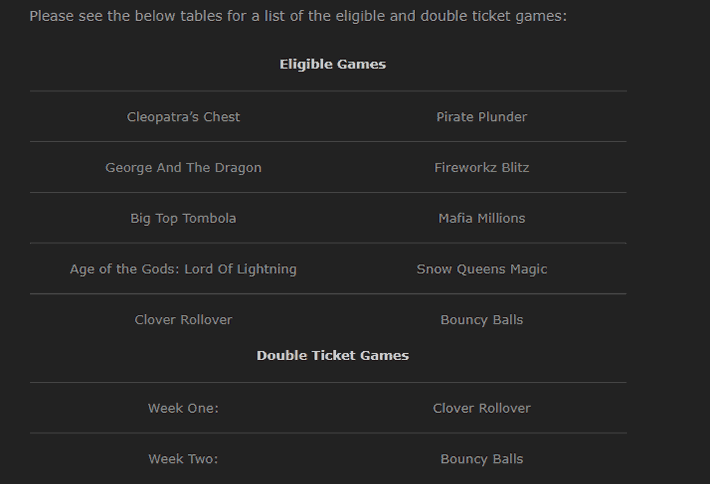710x484 pixels.
Task: Select Clover Rollover in Eligible Games table
Action: (x=183, y=320)
